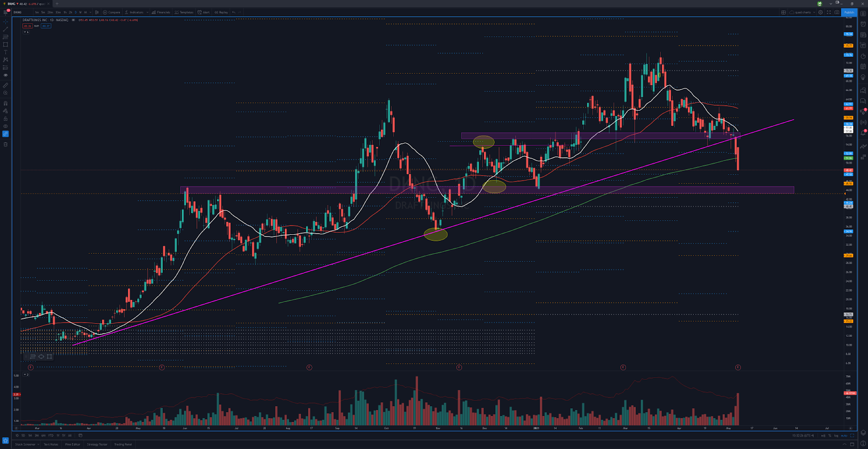Click the DKNG symbol search field
868x449 pixels.
tap(22, 12)
